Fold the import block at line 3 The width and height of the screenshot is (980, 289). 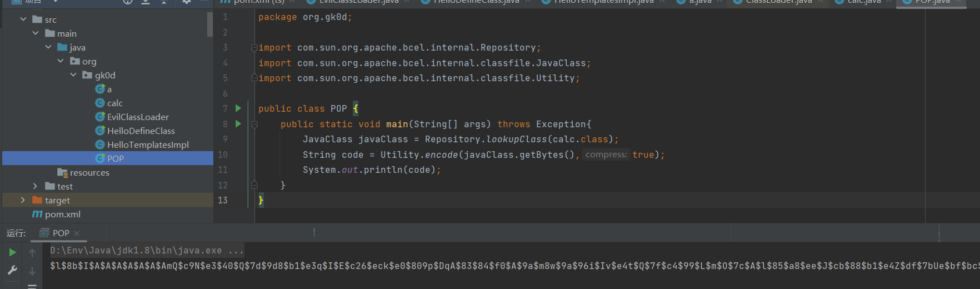(254, 48)
